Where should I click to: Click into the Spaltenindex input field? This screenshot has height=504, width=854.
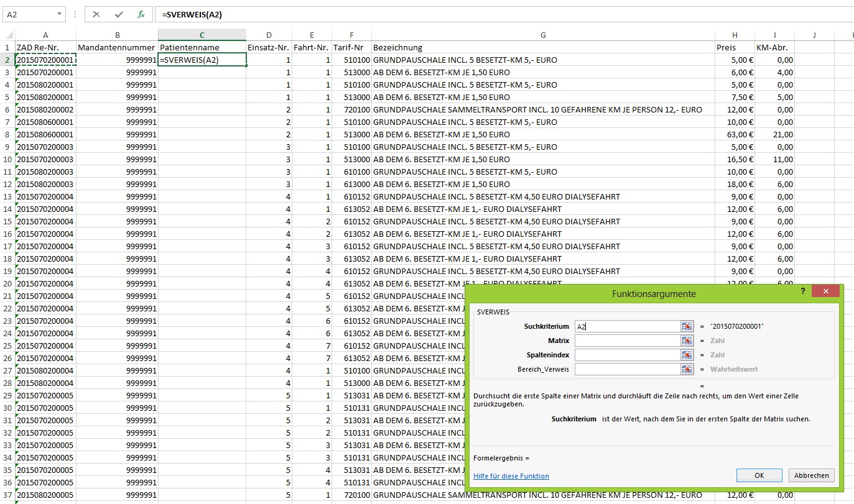627,355
